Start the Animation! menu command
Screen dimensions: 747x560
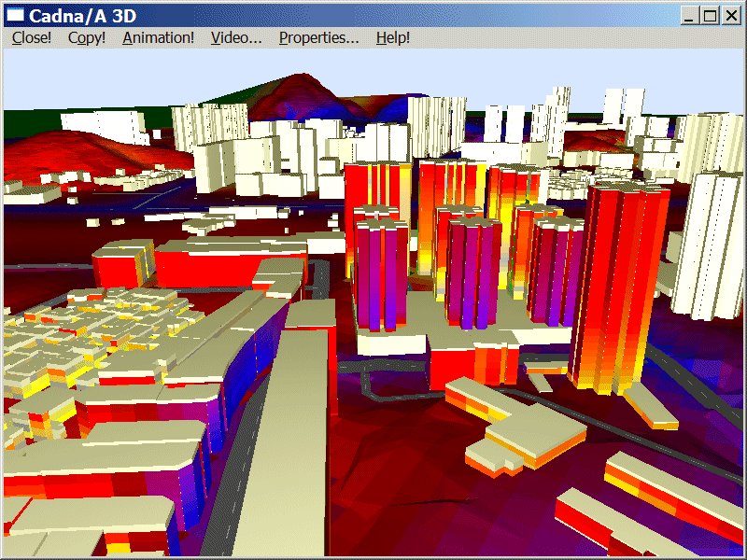[x=158, y=37]
